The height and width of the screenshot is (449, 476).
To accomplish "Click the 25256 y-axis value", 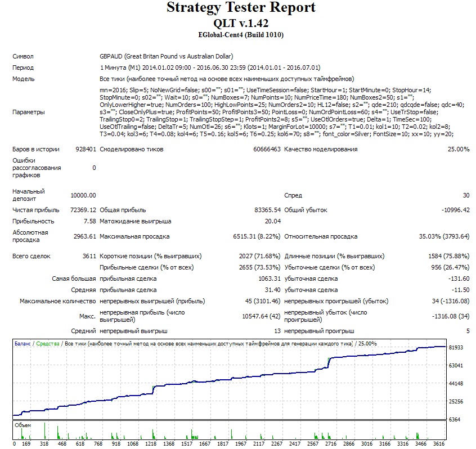I will 456,402.
